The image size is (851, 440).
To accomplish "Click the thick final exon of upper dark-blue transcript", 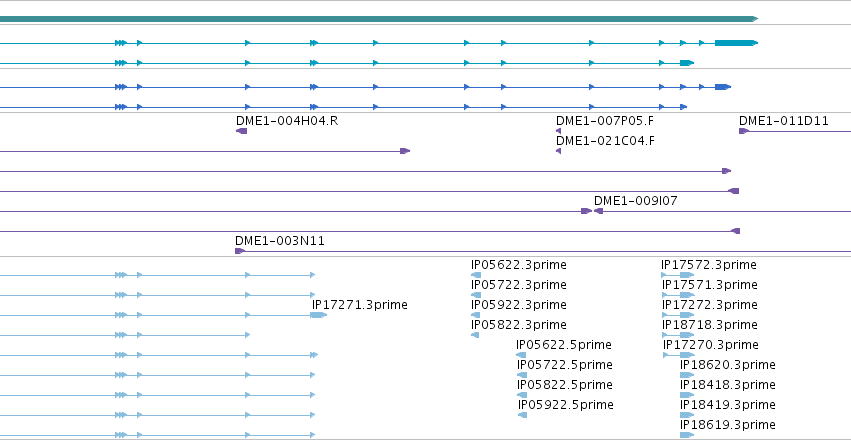I will coord(722,87).
